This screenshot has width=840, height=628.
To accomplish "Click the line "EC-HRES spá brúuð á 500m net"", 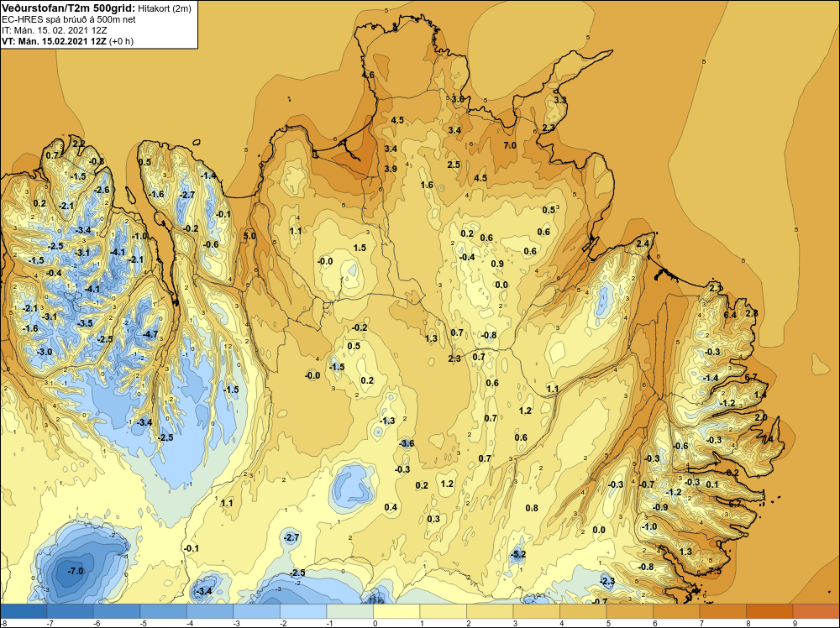I will (69, 19).
